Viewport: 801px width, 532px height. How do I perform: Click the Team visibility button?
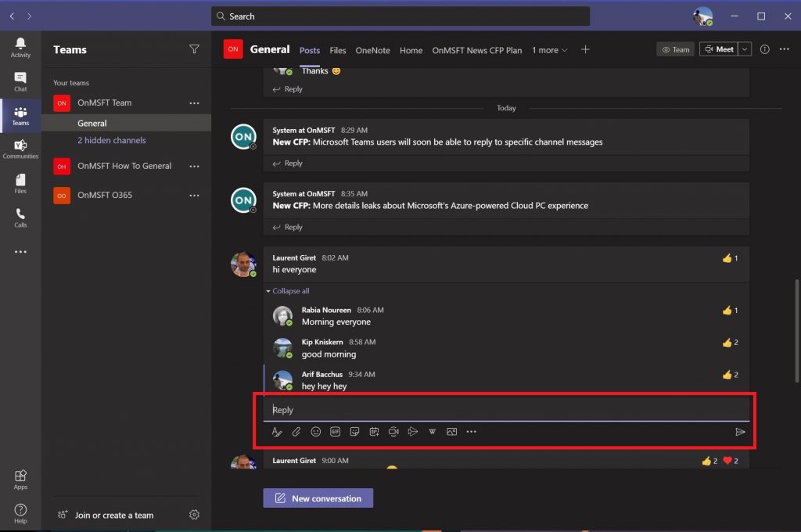(675, 49)
